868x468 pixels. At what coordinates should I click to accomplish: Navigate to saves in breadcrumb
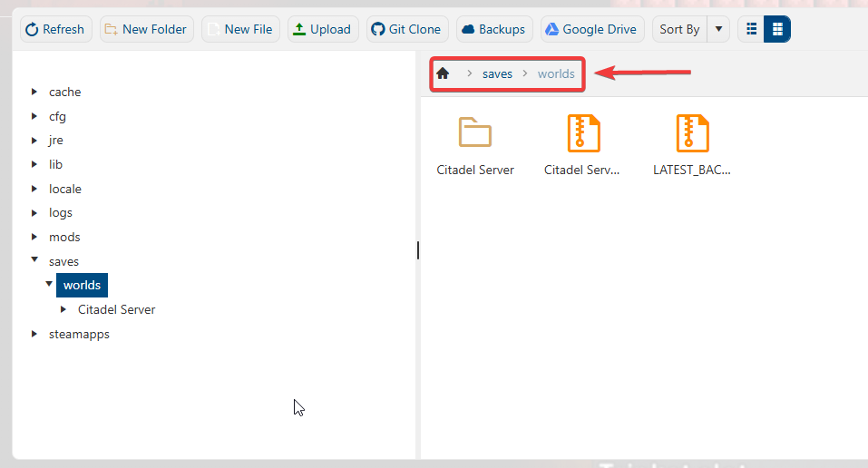click(x=497, y=73)
